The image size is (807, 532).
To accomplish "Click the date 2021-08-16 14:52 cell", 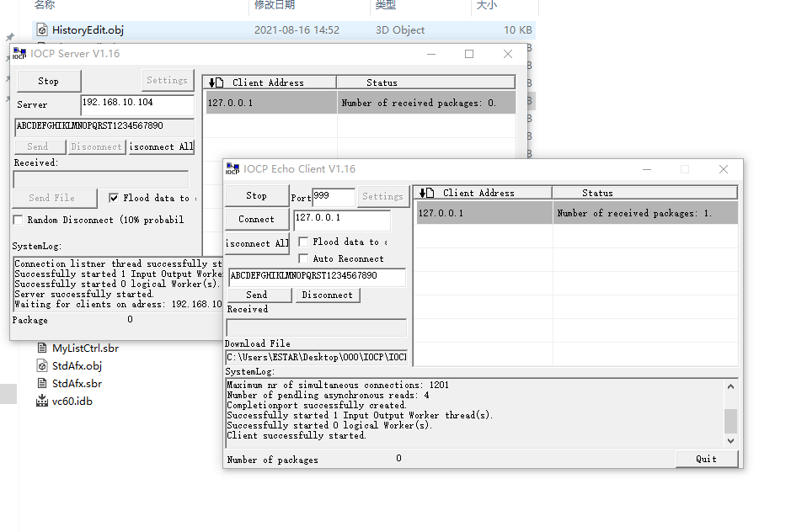I will pyautogui.click(x=297, y=29).
